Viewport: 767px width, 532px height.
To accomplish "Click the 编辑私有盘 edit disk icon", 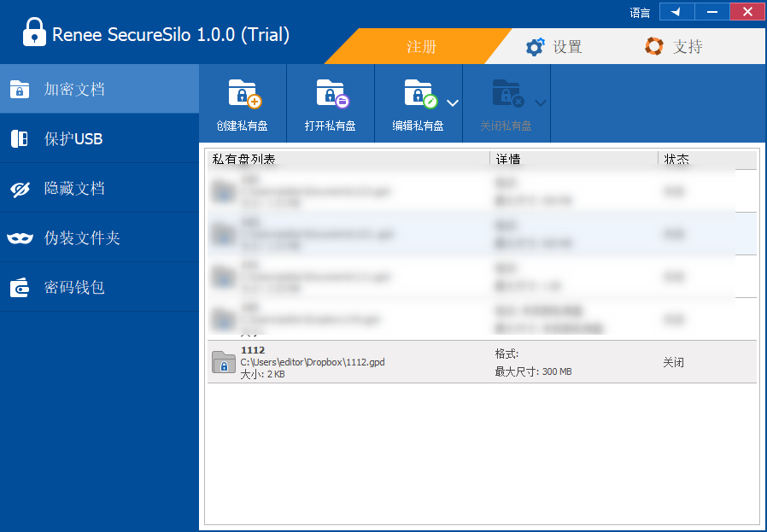I will (x=419, y=94).
